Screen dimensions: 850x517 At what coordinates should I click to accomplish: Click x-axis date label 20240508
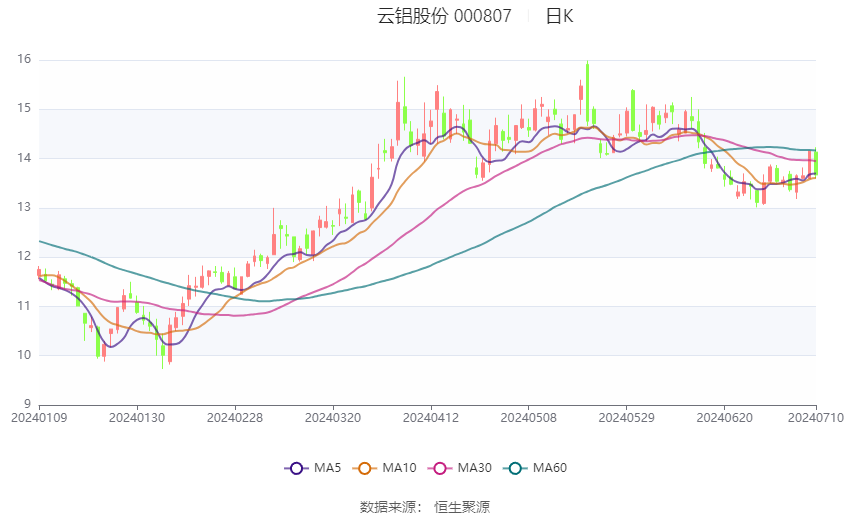point(529,418)
